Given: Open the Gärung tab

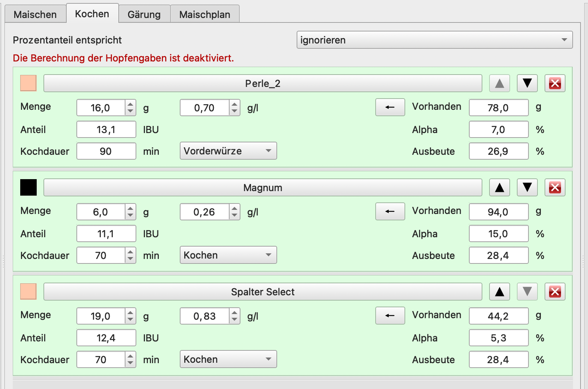Looking at the screenshot, I should point(144,15).
